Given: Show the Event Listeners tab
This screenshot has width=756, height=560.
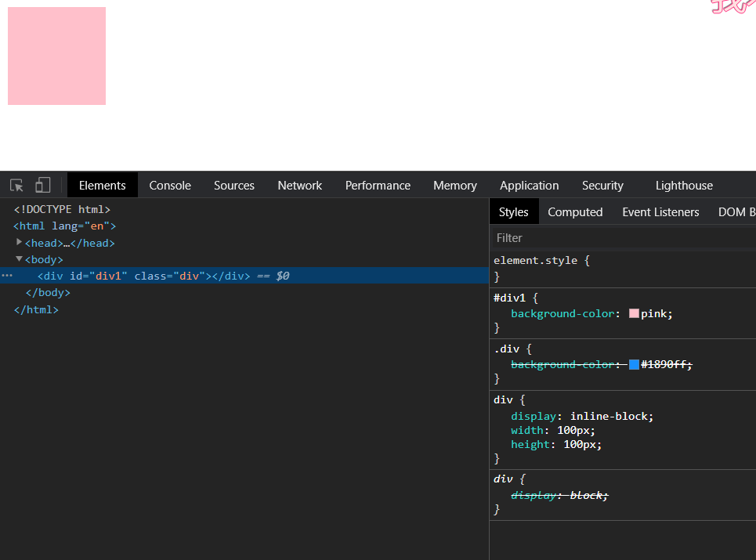Looking at the screenshot, I should [x=660, y=212].
